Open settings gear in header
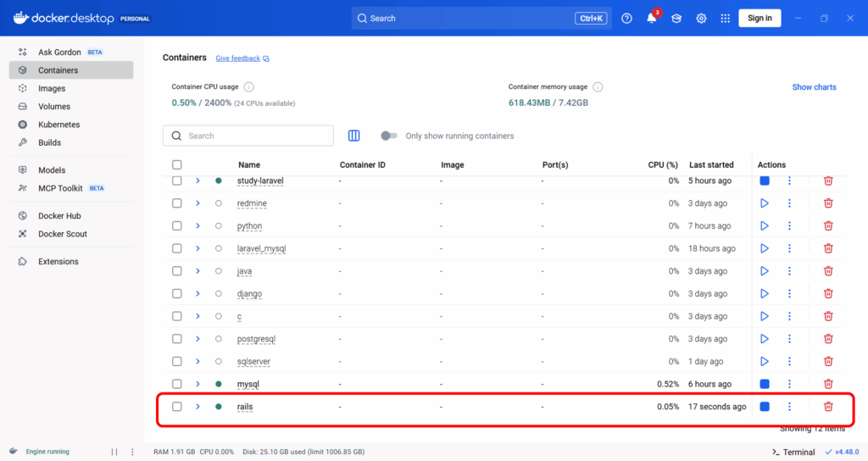868x461 pixels. (x=701, y=19)
